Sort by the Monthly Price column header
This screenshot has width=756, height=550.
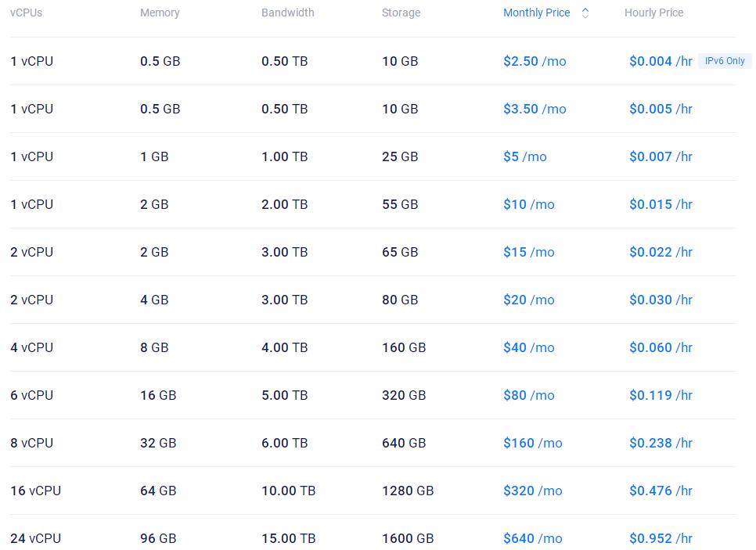[536, 13]
